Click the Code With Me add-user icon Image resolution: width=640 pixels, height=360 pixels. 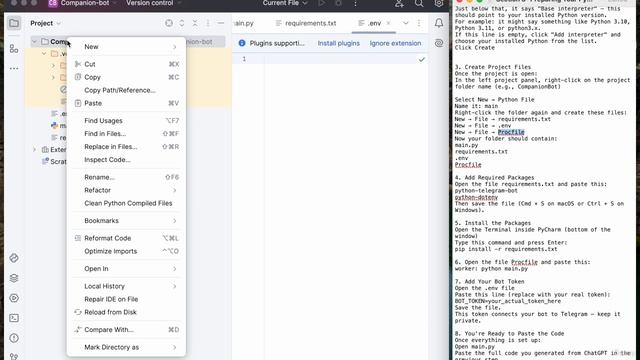[x=399, y=4]
